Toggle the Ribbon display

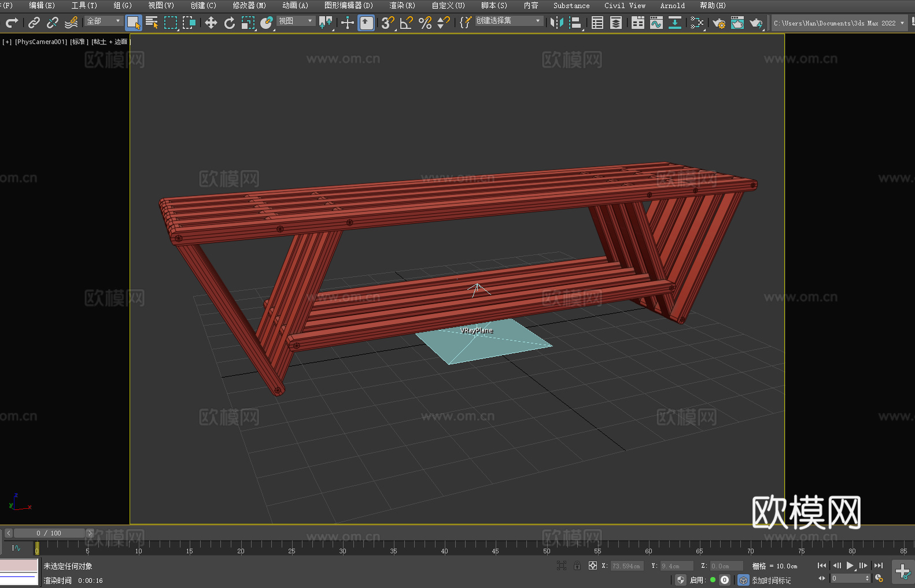pos(638,23)
